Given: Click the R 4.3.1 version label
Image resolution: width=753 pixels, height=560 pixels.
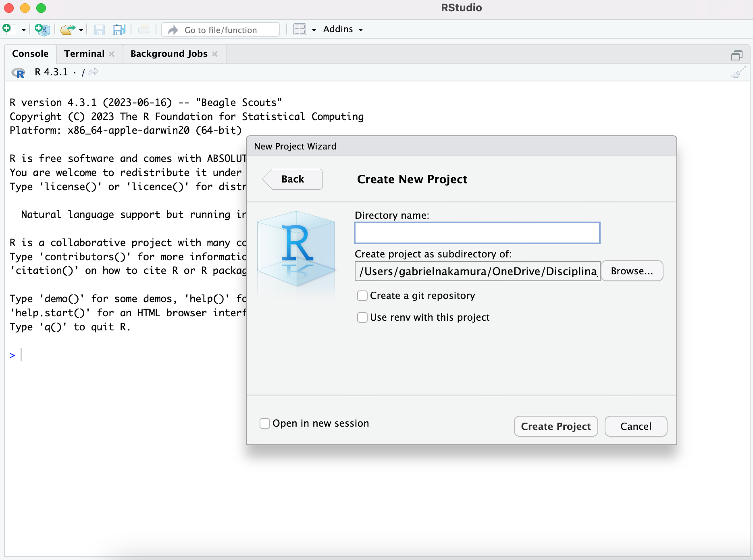Looking at the screenshot, I should tap(51, 72).
